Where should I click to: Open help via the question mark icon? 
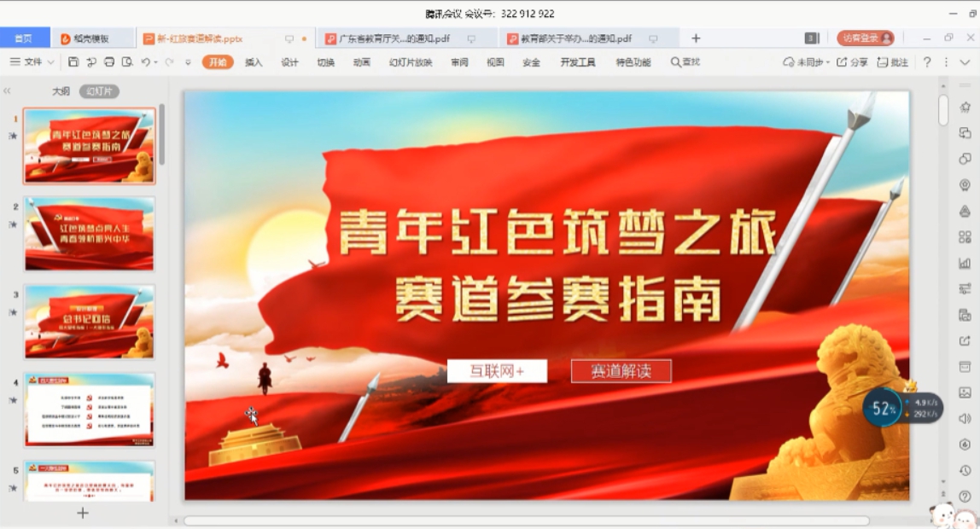pyautogui.click(x=927, y=61)
